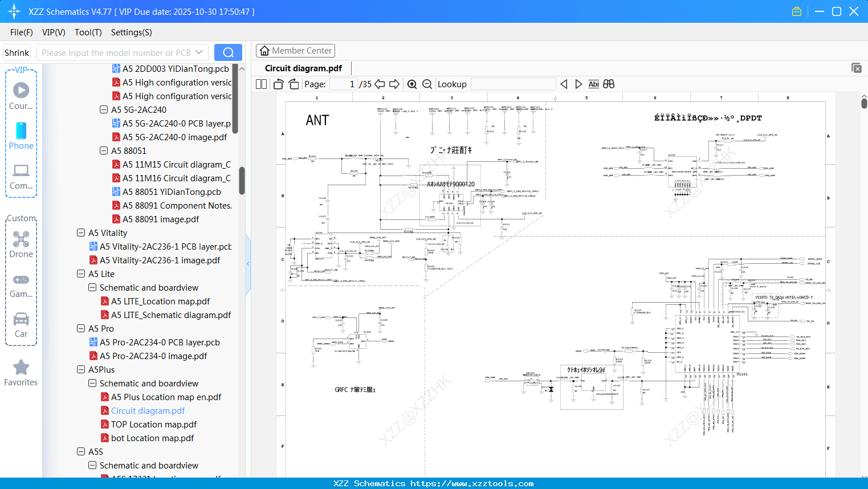Click the Zoom In magnifier on the PDF toolbar
Viewport: 868px width, 489px height.
[412, 84]
